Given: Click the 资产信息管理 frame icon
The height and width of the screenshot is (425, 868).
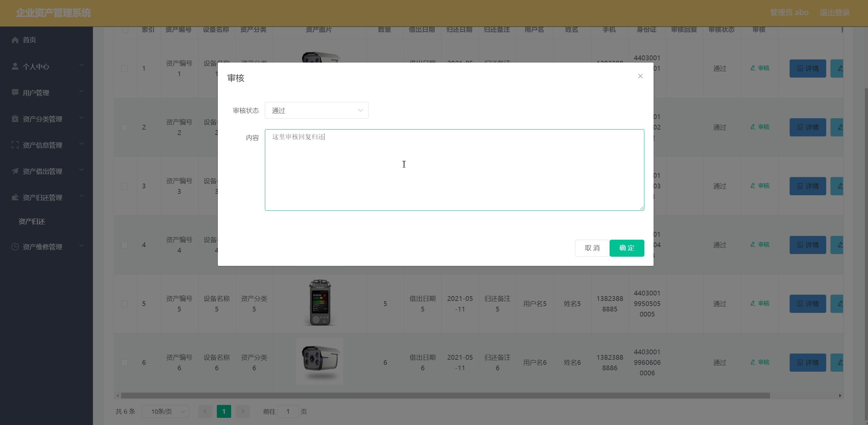Looking at the screenshot, I should [x=15, y=144].
